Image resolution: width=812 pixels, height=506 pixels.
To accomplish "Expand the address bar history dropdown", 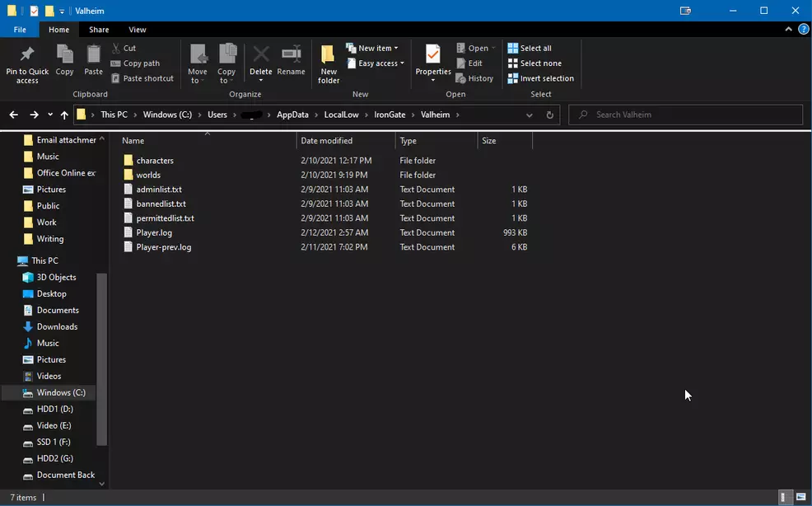I will point(530,115).
